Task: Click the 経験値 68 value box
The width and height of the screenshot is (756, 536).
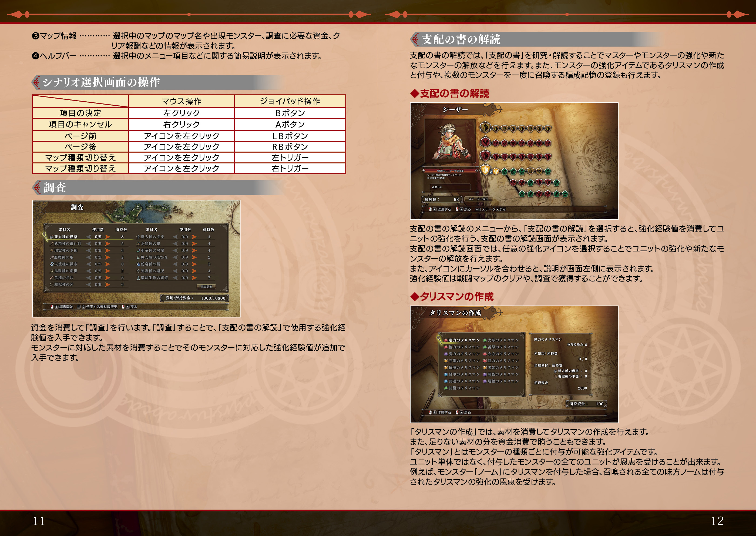Action: click(x=442, y=199)
